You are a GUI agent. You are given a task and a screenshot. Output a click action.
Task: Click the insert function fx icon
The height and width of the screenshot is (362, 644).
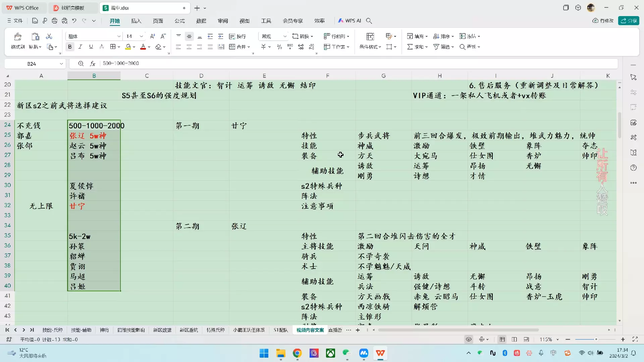93,63
